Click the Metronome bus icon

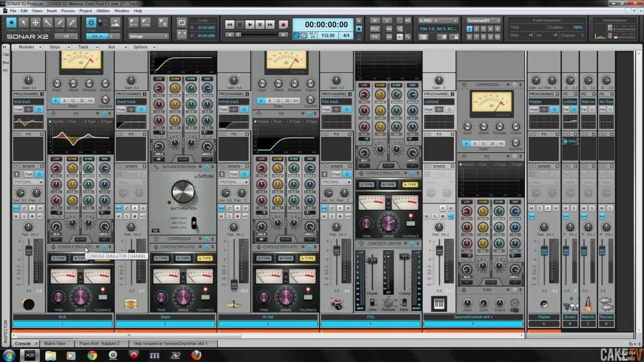[588, 304]
